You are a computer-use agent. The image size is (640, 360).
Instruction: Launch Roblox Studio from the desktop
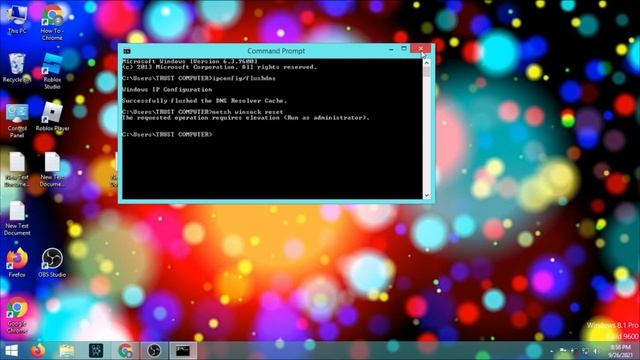point(52,72)
